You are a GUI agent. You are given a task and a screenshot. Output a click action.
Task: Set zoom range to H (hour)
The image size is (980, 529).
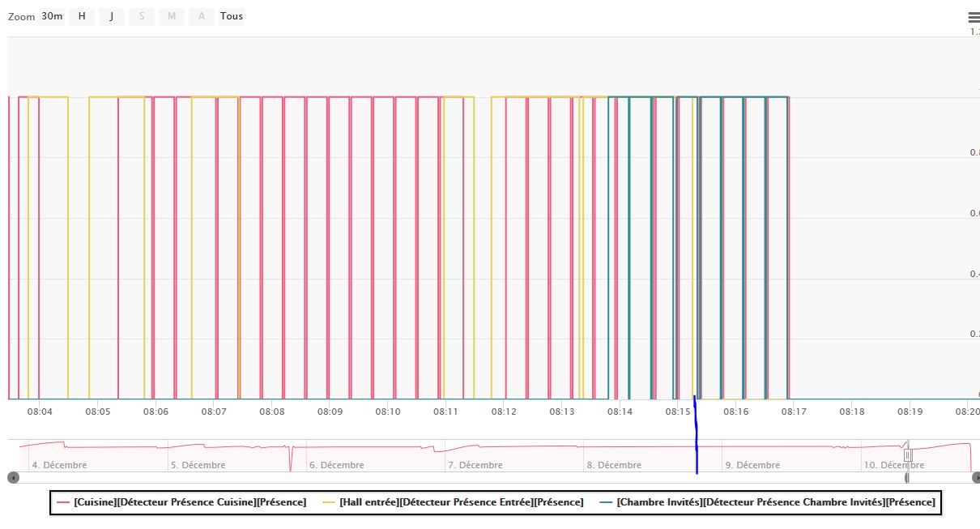tap(82, 16)
